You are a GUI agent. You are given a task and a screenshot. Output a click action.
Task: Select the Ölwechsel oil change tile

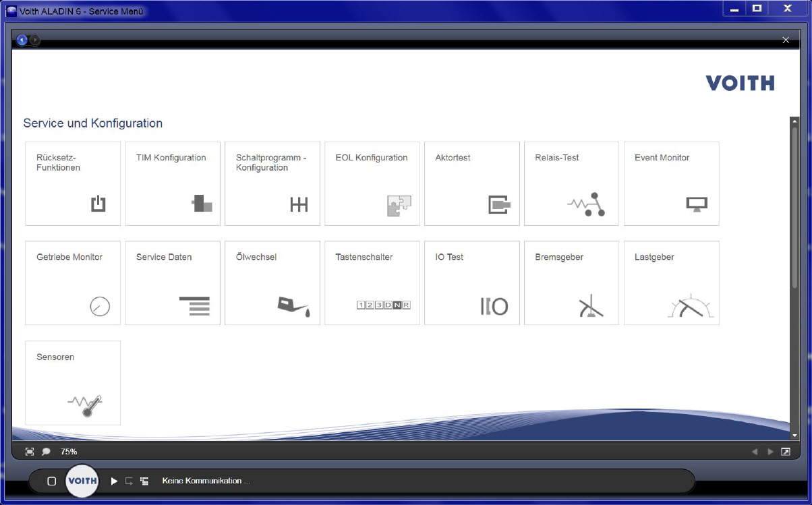(272, 283)
